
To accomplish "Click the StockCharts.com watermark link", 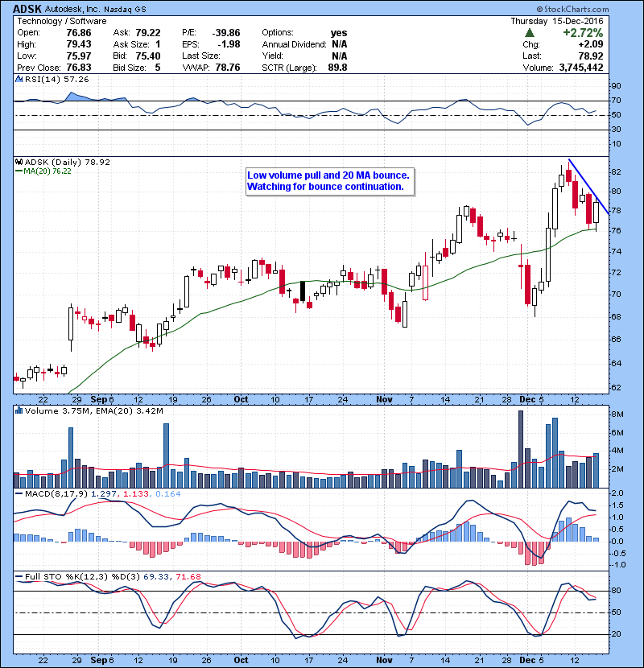I will pos(573,9).
